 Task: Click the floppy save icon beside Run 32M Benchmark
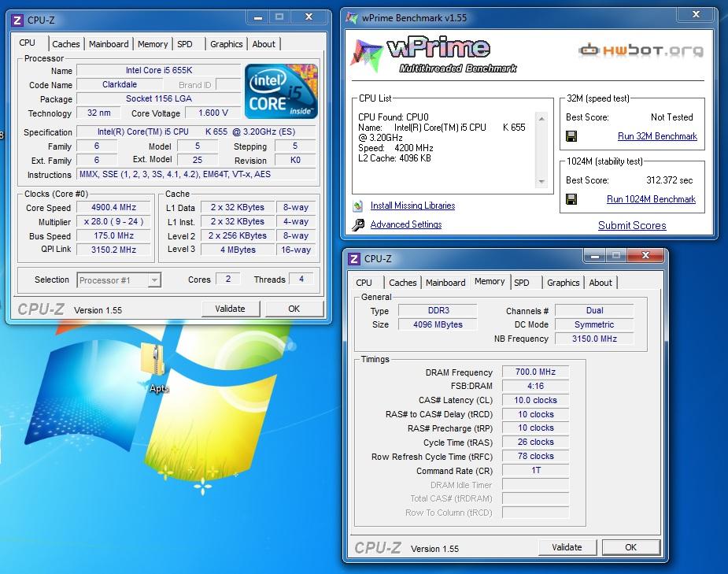tap(571, 136)
